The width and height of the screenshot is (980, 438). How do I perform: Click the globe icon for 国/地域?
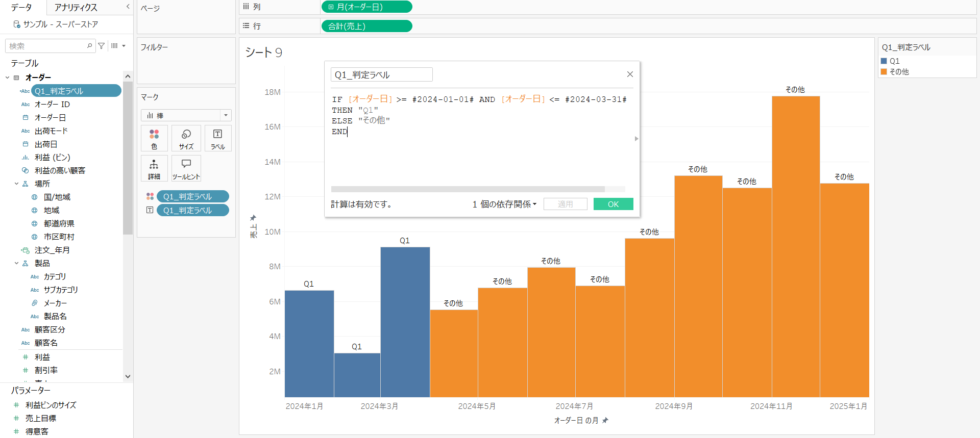35,197
